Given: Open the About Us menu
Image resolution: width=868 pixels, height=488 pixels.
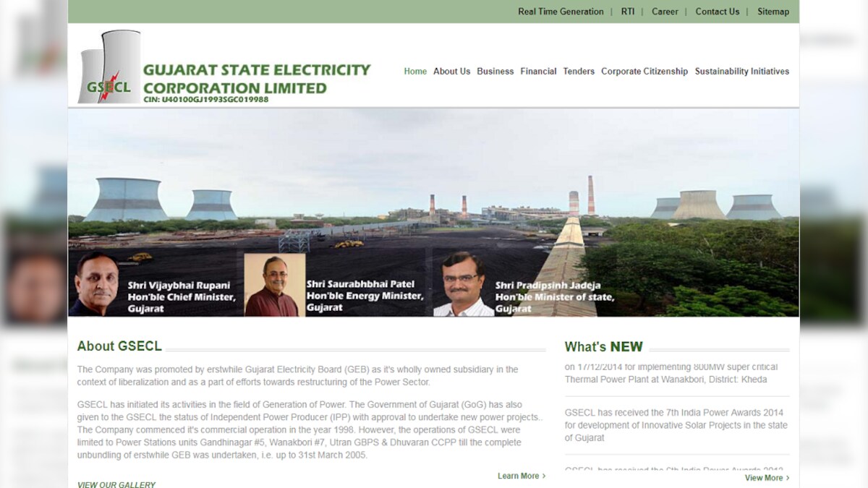Looking at the screenshot, I should pos(451,72).
